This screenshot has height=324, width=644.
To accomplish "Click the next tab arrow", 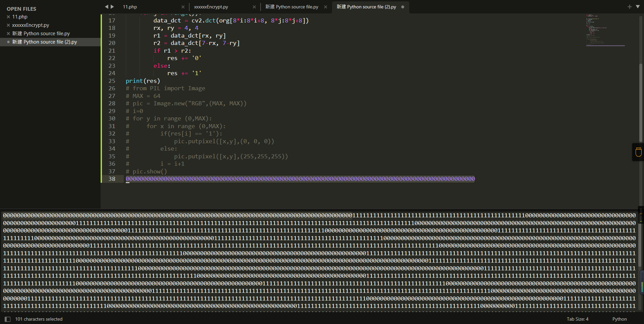I will 112,7.
